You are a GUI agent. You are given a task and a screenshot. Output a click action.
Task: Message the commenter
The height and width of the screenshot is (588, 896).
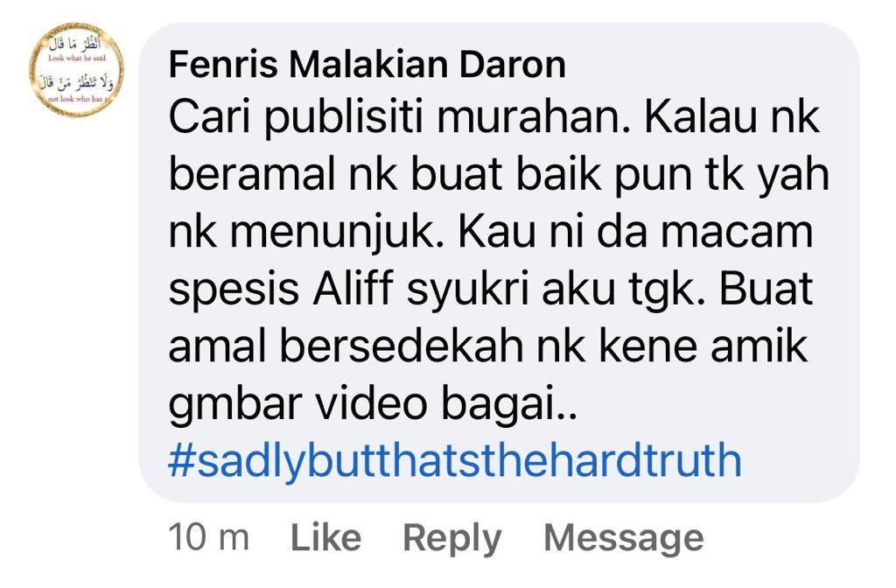click(623, 539)
